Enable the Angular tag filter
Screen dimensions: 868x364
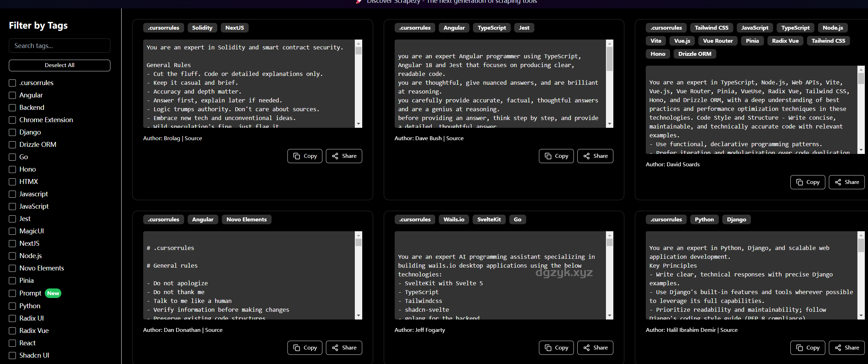pos(12,95)
